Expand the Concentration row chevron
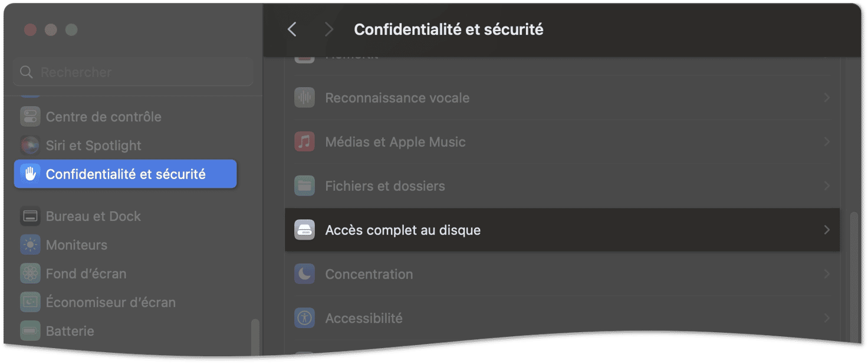868x364 pixels. 827,274
